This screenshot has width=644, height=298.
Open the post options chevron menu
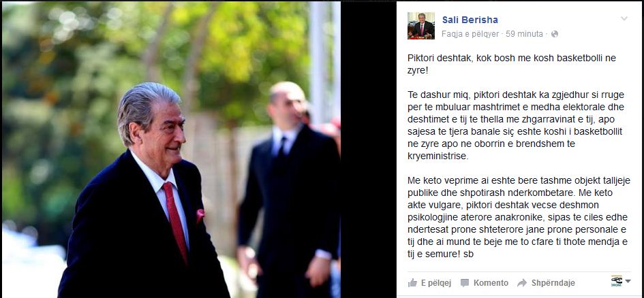pos(624,19)
